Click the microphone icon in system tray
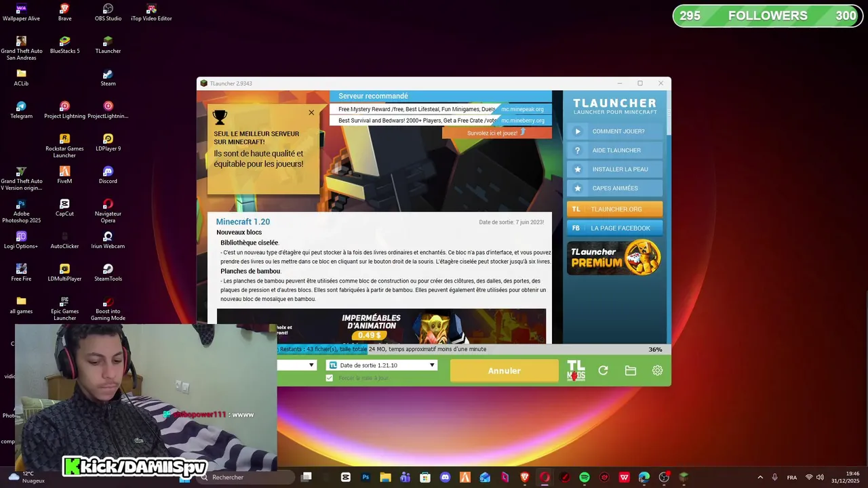 774,477
